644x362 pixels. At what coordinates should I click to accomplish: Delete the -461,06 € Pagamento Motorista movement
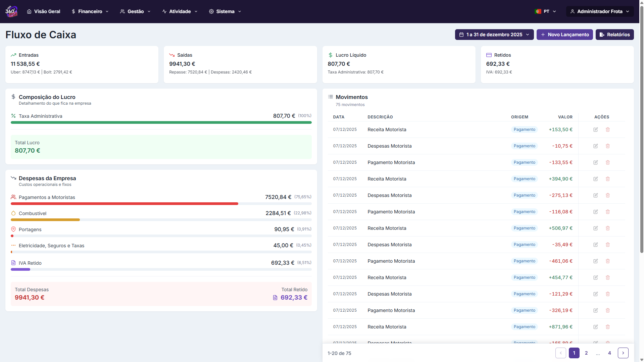click(x=607, y=261)
